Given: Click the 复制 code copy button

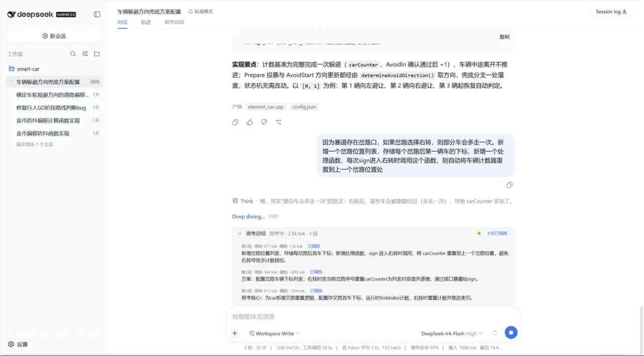Looking at the screenshot, I should 504,37.
